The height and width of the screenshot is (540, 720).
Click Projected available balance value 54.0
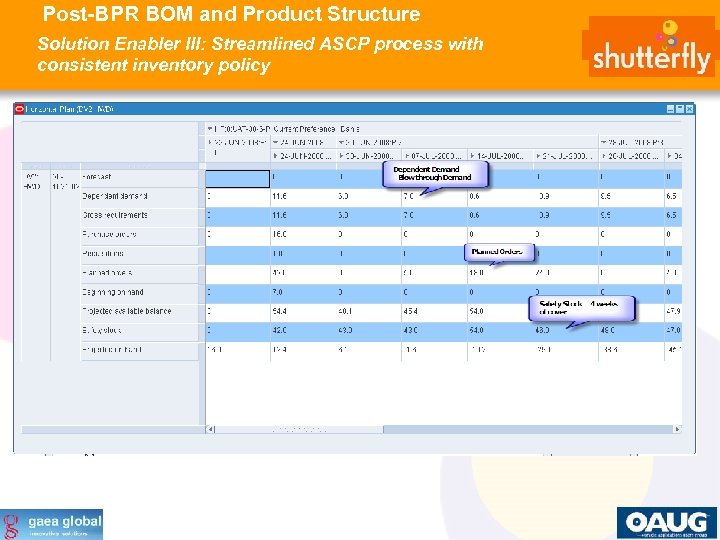tap(476, 311)
